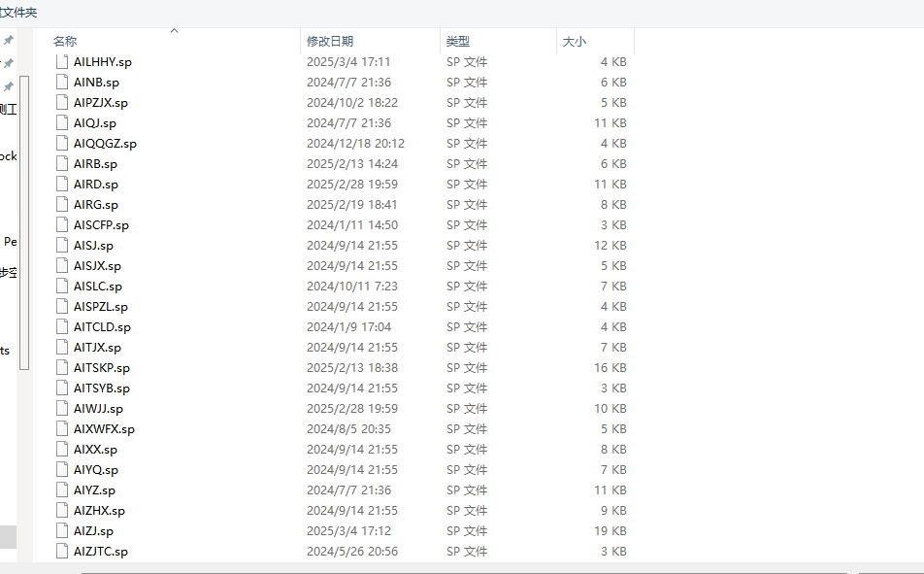Click date 2024/5/26 20:56
This screenshot has height=574, width=924.
(351, 552)
